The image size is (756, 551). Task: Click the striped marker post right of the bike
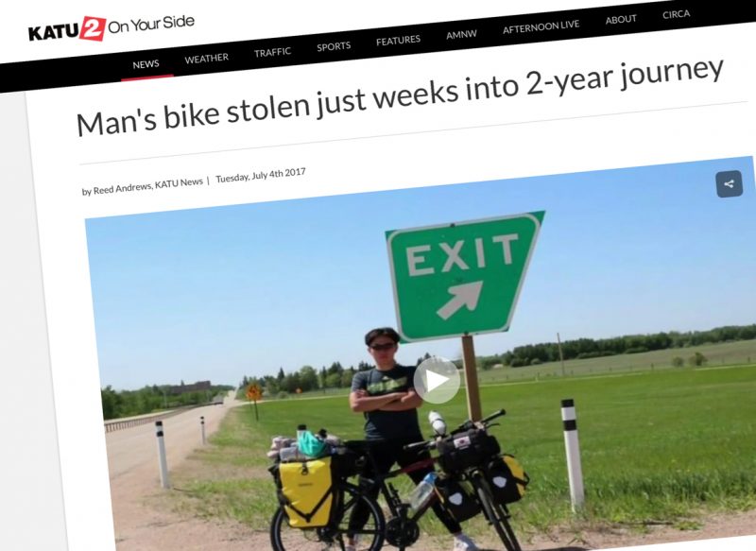tap(573, 455)
